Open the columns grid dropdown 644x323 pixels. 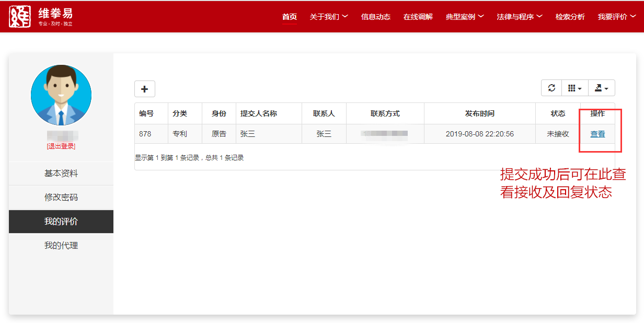(574, 88)
